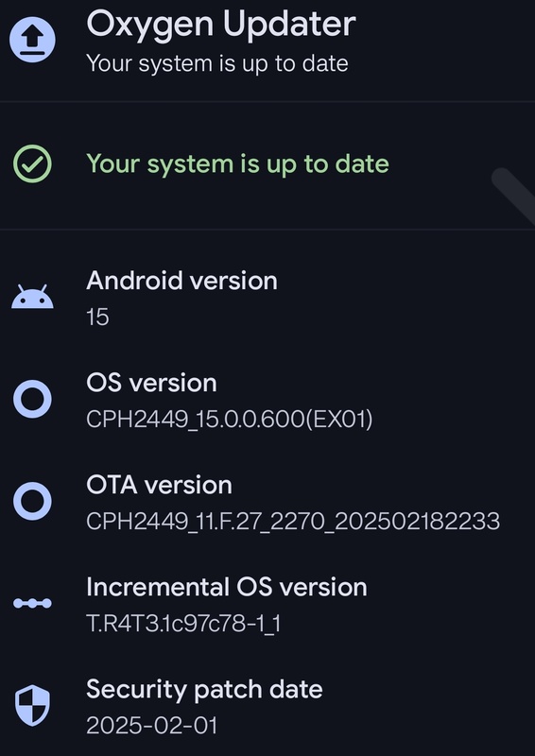
Task: Select the green 'Your system is up to date' text
Action: pos(237,163)
